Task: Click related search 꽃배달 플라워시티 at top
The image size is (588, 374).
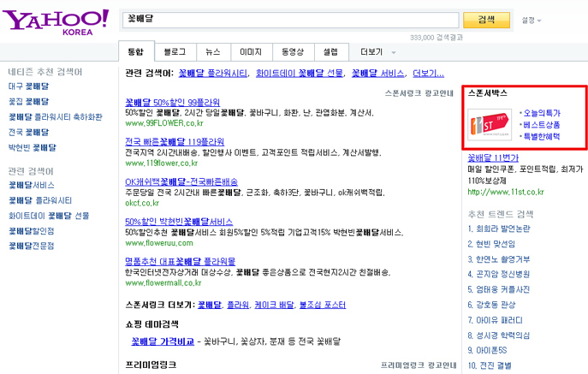Action: pos(212,73)
